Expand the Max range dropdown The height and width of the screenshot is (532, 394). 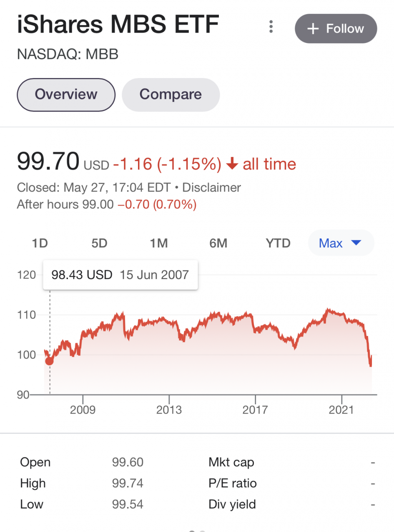tap(331, 243)
